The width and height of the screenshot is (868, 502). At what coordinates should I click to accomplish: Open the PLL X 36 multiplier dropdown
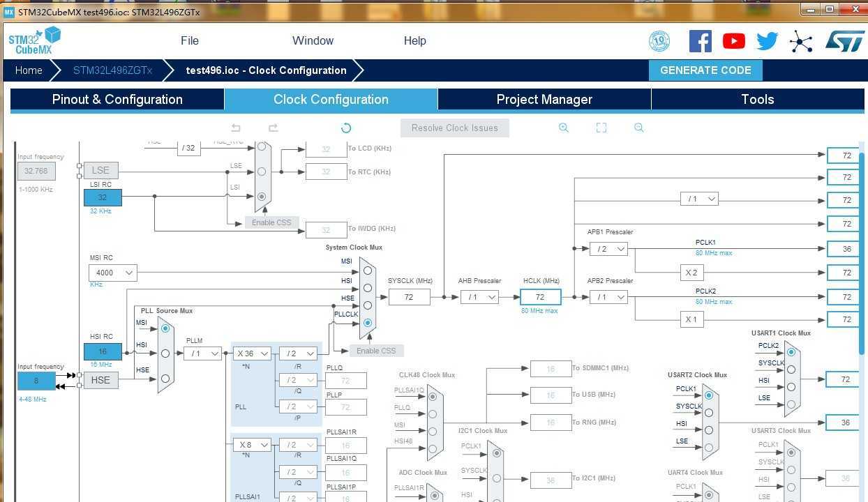[x=252, y=353]
